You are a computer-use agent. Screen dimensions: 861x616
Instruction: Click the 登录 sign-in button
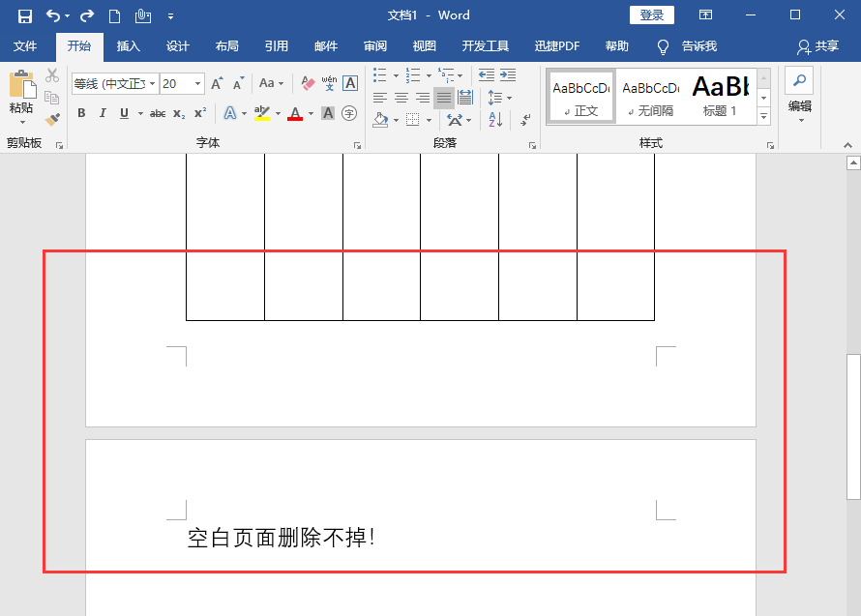click(x=651, y=15)
